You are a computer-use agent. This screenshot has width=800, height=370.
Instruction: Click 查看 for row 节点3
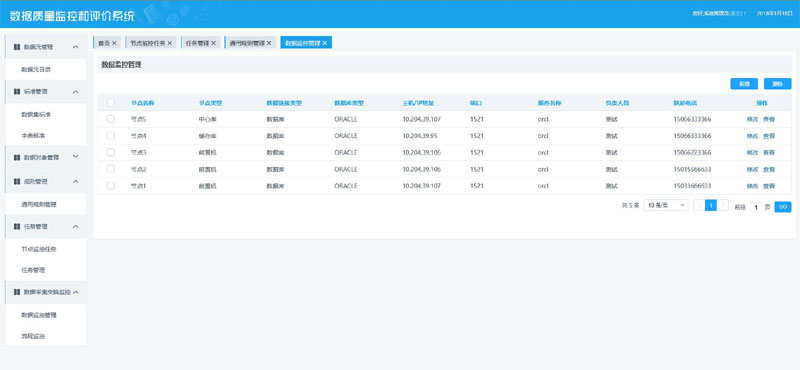(x=768, y=153)
